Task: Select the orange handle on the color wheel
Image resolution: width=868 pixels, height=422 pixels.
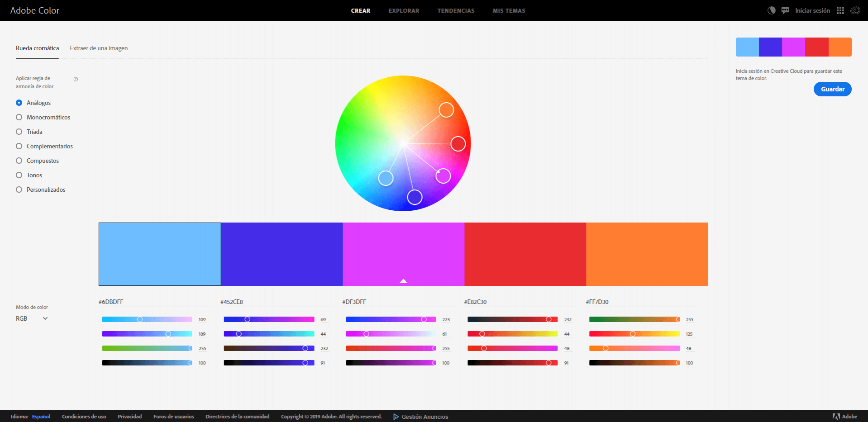Action: click(x=446, y=110)
